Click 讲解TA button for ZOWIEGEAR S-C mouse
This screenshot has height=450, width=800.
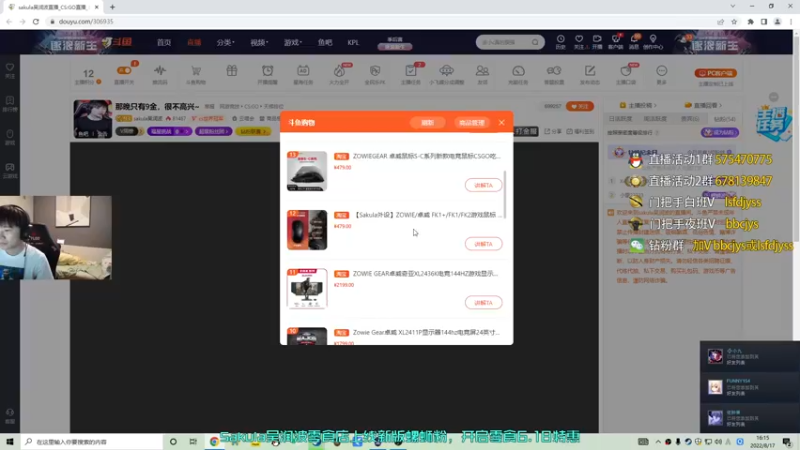483,185
